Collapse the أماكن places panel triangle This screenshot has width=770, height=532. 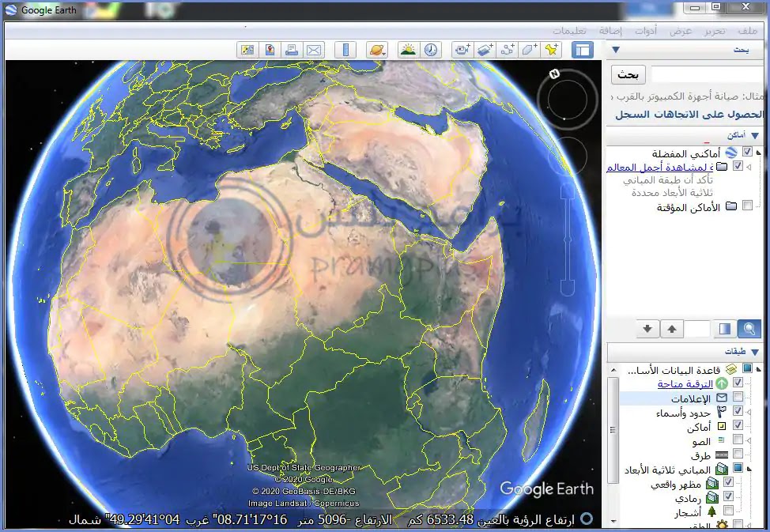(x=755, y=136)
